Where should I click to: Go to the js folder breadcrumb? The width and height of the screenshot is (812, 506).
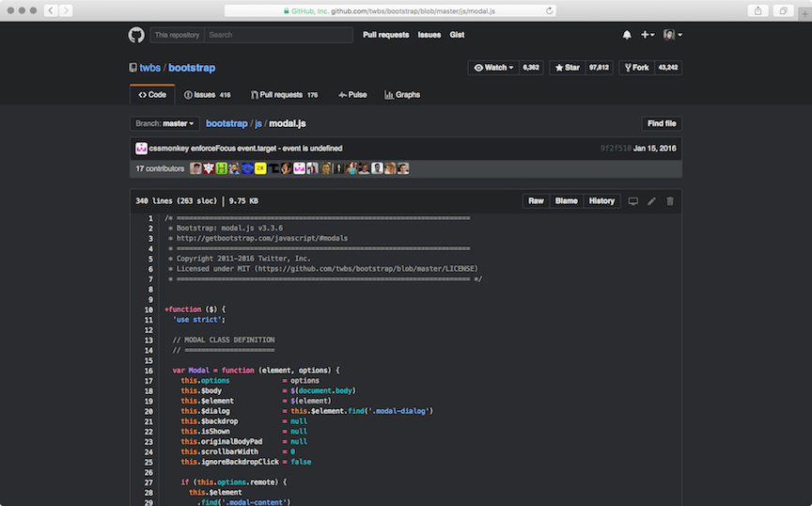click(x=258, y=123)
